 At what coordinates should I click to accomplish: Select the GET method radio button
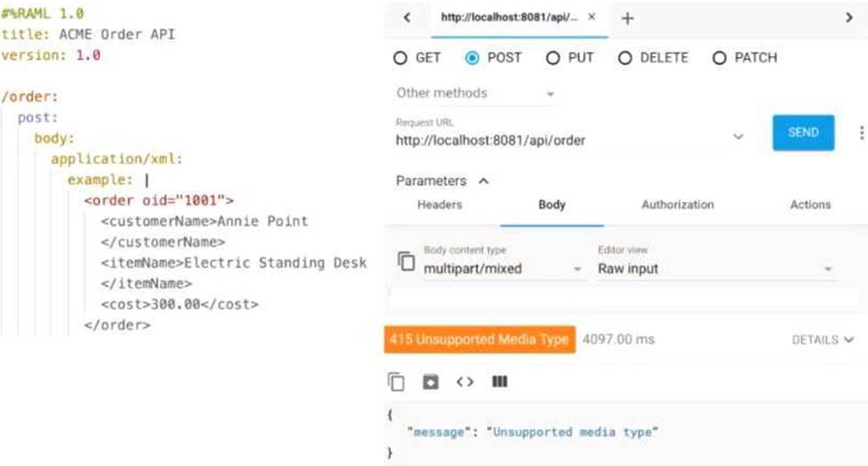(401, 58)
